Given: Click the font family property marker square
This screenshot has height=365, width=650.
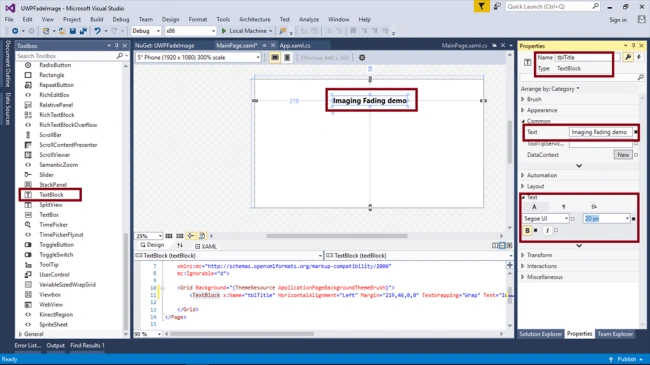Looking at the screenshot, I should [x=573, y=219].
